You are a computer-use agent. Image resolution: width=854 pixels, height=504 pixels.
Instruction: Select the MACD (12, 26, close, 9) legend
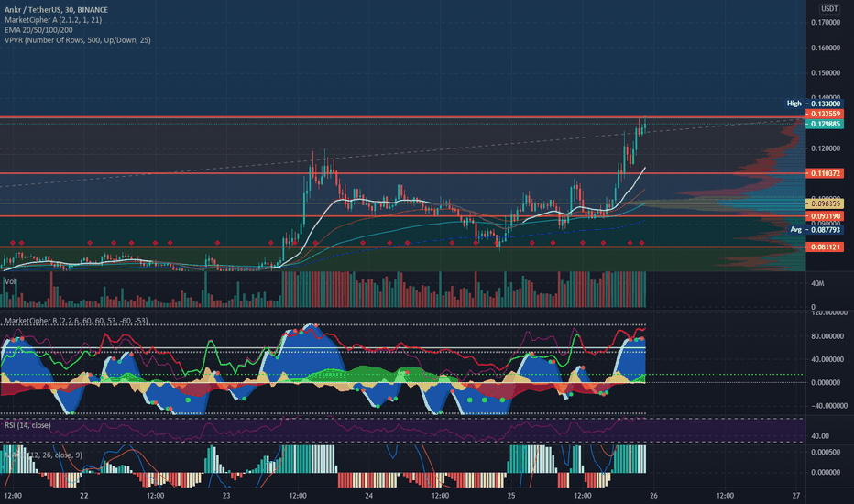[x=44, y=455]
